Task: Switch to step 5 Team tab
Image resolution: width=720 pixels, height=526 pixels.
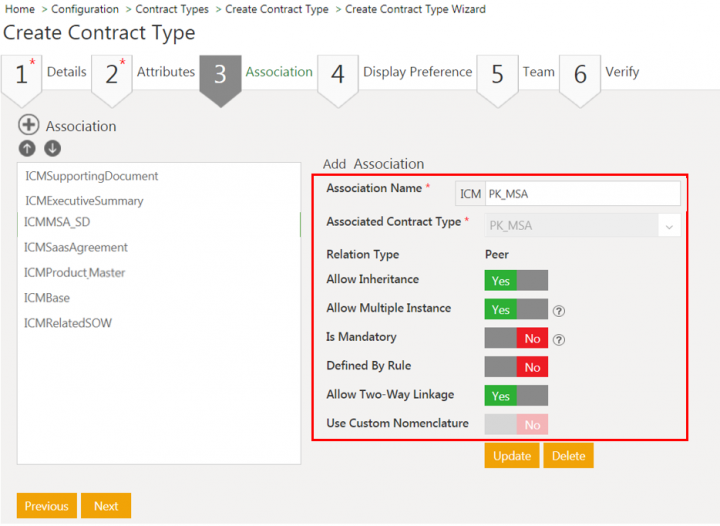Action: pyautogui.click(x=516, y=73)
